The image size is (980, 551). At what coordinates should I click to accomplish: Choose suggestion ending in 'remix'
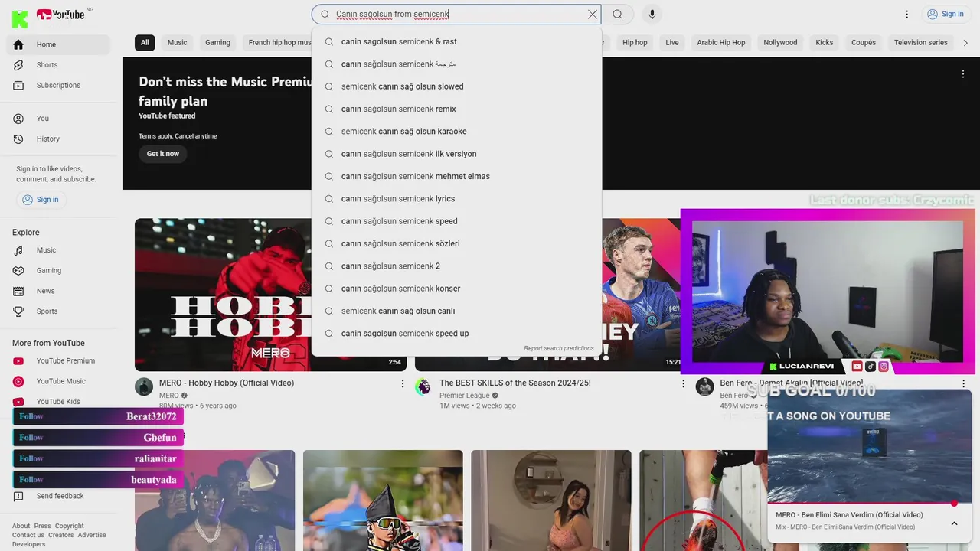tap(456, 109)
